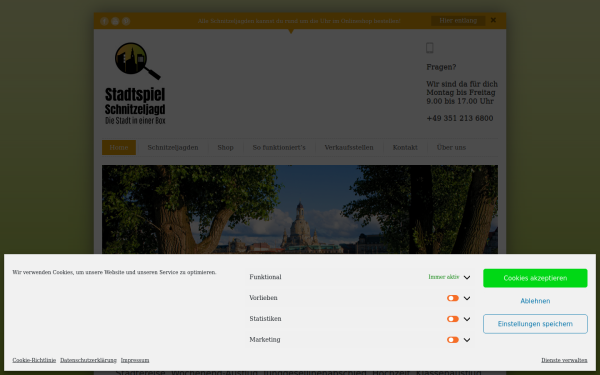The width and height of the screenshot is (600, 375).
Task: Click the Ablehnen button
Action: coord(535,301)
